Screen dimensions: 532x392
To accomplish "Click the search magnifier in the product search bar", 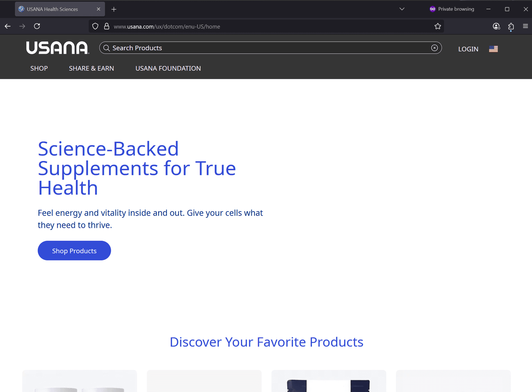I will [x=107, y=48].
